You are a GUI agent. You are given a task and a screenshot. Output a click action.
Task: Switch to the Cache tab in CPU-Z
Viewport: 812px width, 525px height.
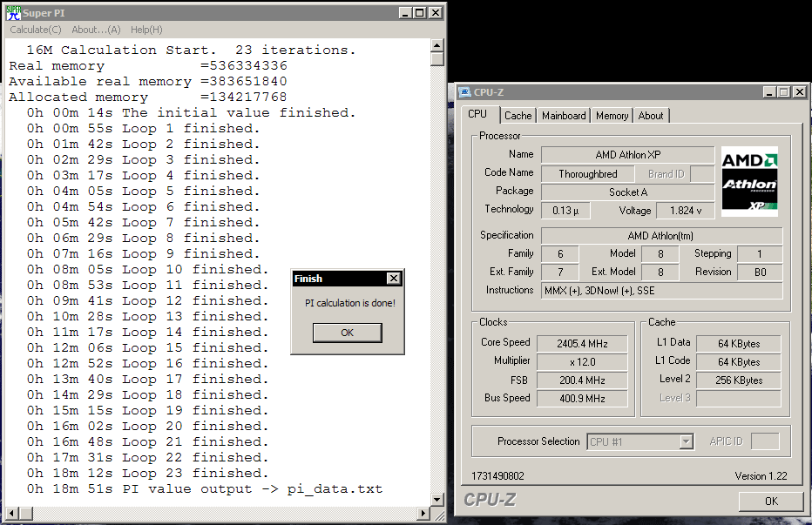coord(518,116)
